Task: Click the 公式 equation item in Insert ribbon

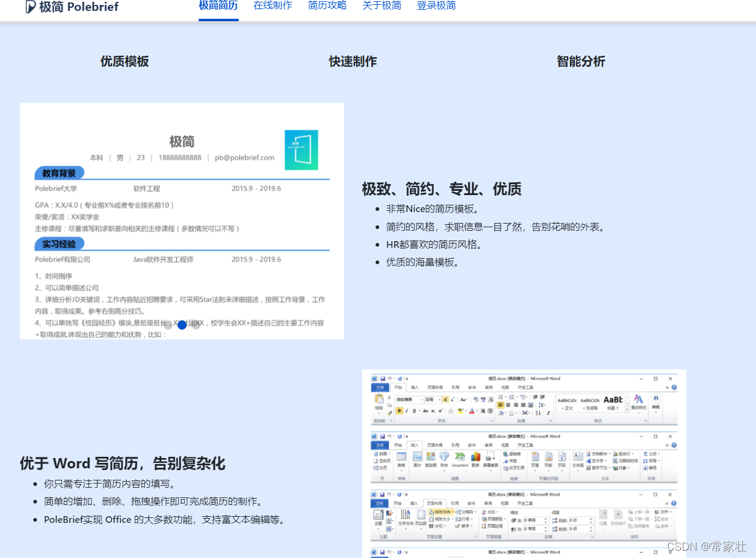Action: click(x=651, y=454)
